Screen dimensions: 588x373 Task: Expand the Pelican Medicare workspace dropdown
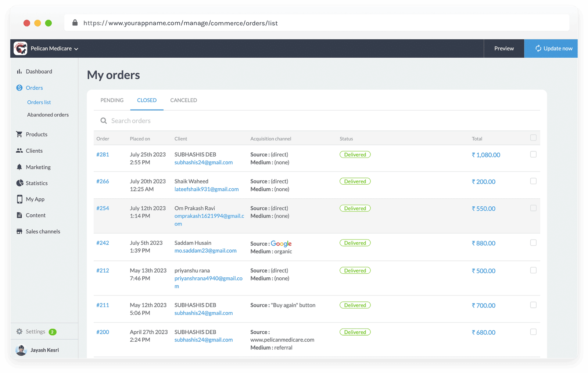coord(76,48)
